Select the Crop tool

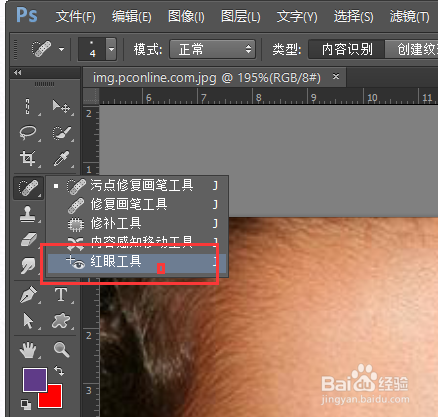(28, 158)
